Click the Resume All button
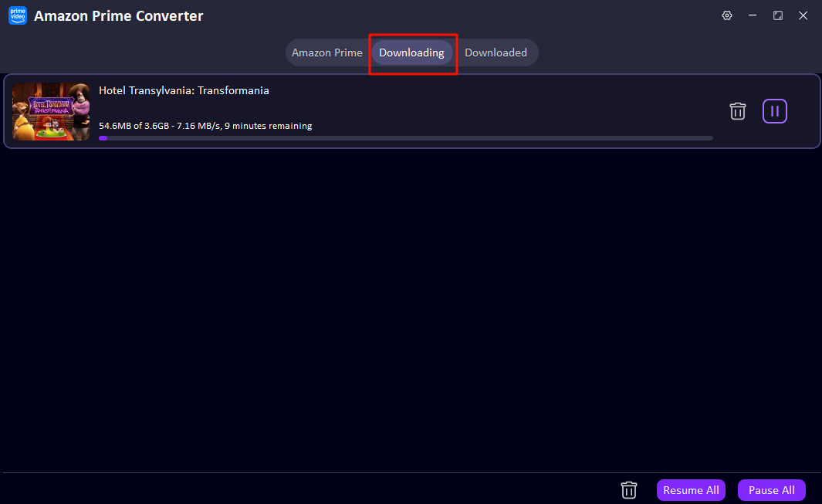822x504 pixels. (691, 489)
